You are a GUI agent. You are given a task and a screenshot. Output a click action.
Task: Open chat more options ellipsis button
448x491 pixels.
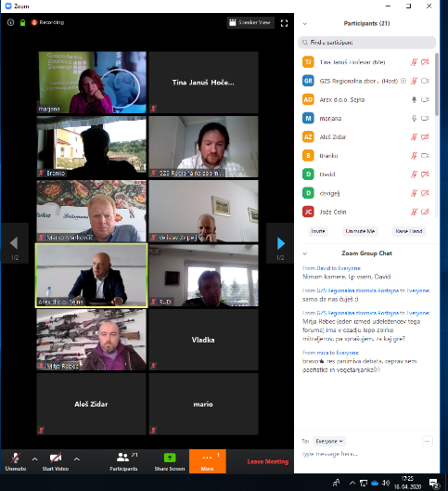coord(428,441)
